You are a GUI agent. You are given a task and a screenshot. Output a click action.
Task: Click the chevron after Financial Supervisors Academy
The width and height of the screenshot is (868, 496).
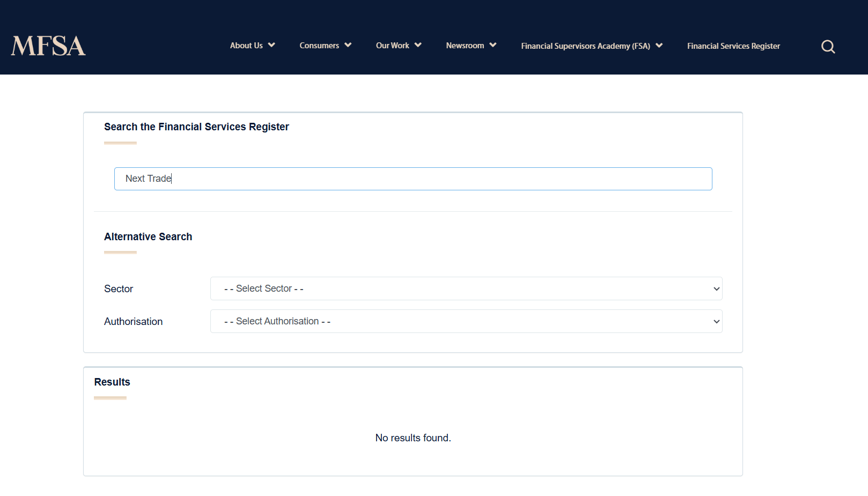(x=659, y=46)
